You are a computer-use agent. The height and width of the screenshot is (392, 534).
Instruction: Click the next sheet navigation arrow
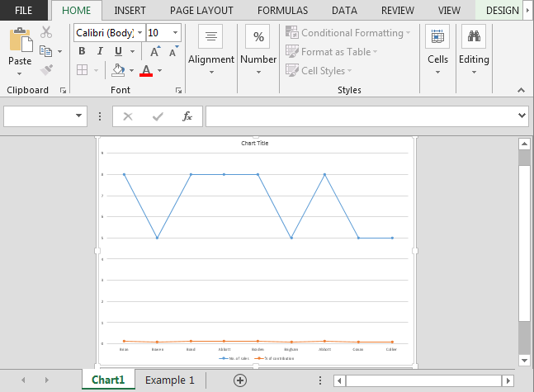[47, 380]
